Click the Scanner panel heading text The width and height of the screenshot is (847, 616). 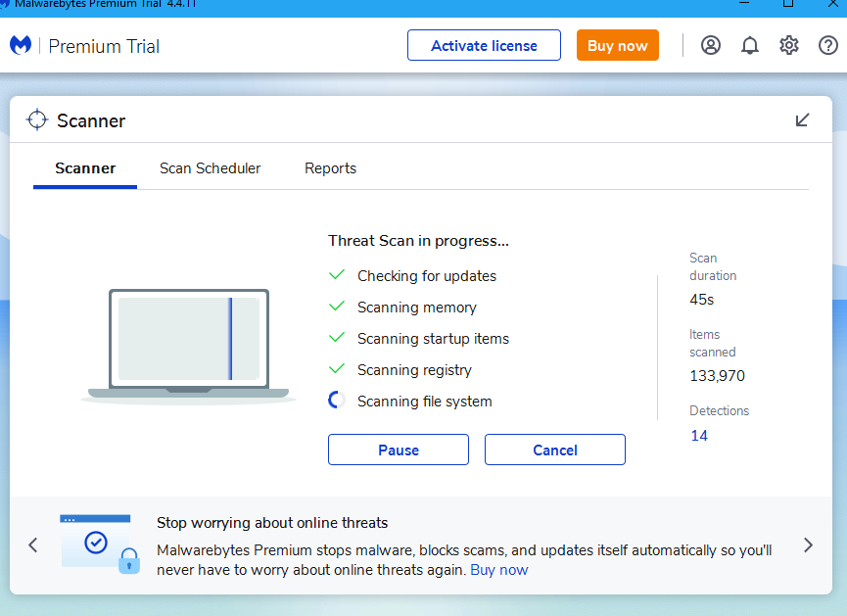tap(91, 120)
